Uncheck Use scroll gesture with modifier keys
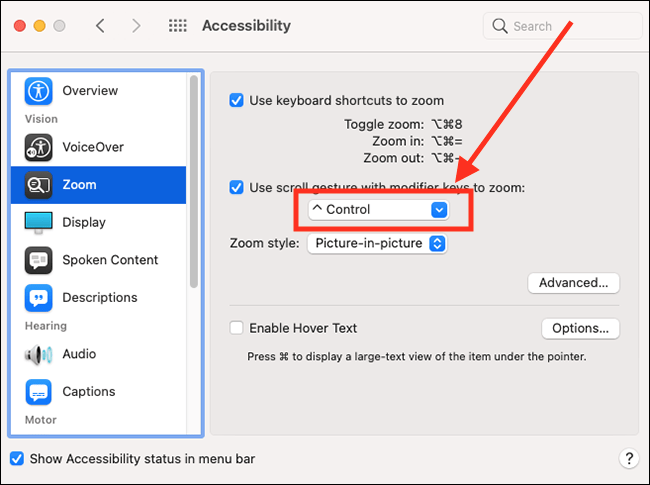Viewport: 650px width, 485px height. point(237,187)
